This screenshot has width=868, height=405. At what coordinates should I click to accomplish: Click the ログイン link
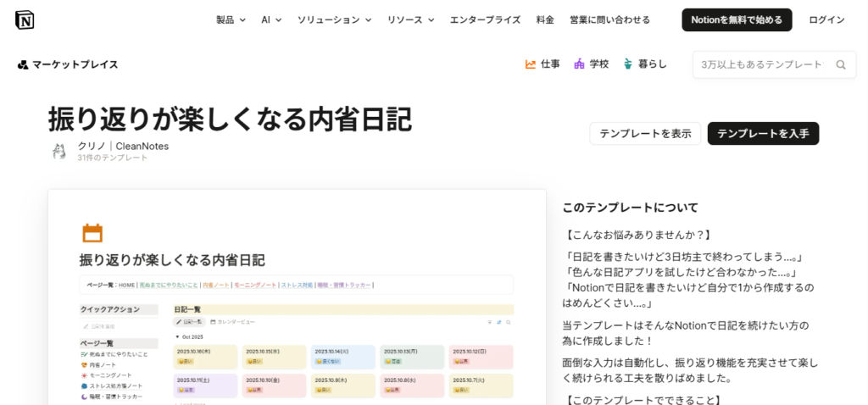point(826,19)
